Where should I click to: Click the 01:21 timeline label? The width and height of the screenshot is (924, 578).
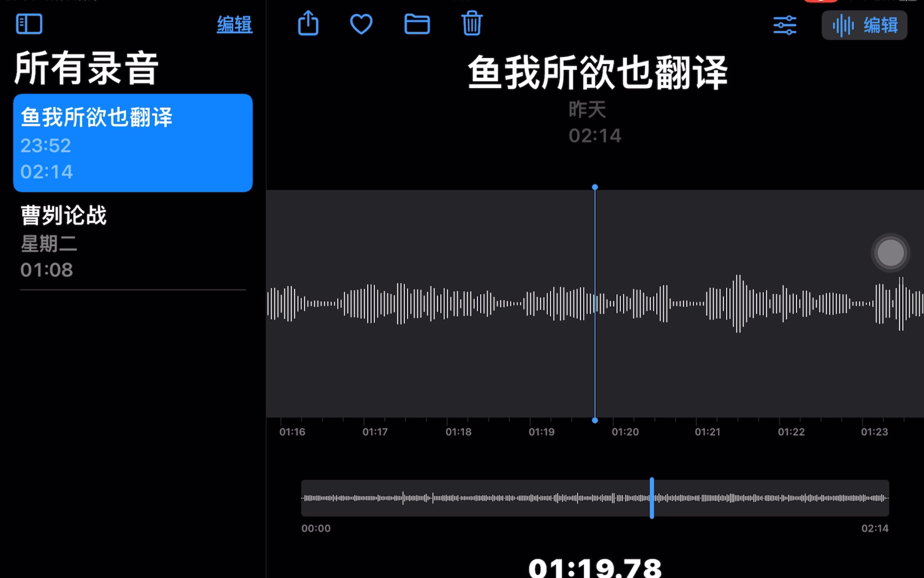[x=708, y=432]
